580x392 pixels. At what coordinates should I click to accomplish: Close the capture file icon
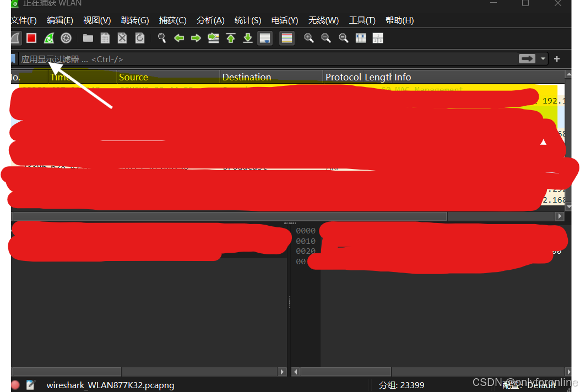click(x=122, y=38)
